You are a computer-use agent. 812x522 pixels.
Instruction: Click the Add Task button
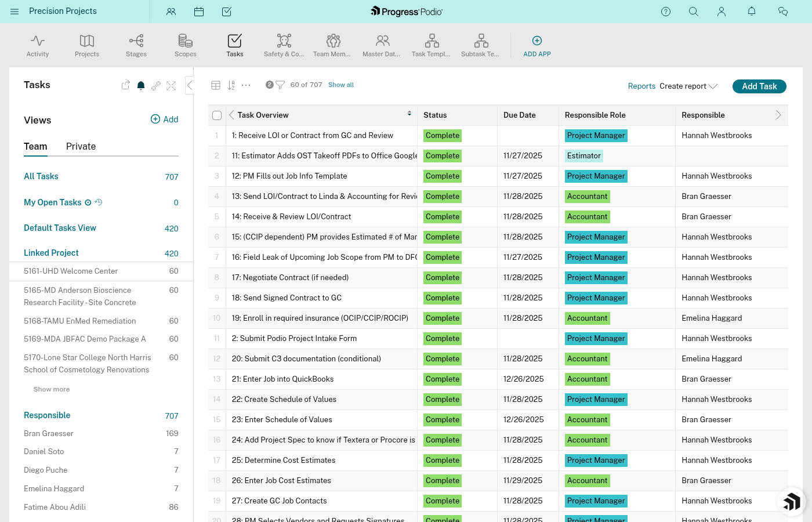click(x=759, y=86)
